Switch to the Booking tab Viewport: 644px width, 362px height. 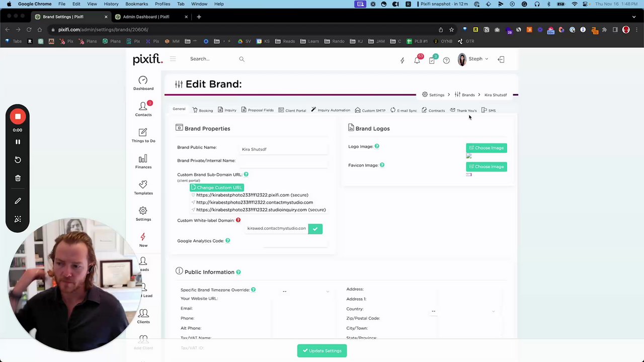[203, 110]
